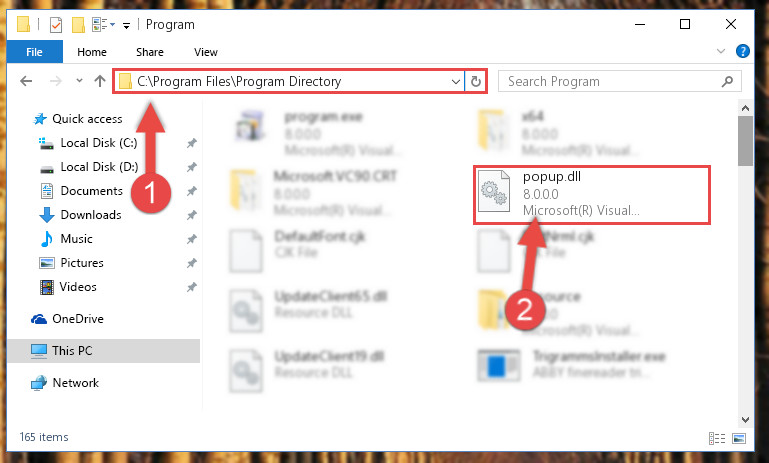This screenshot has height=463, width=769.
Task: Click the vertical scrollbar down arrow
Action: pos(745,419)
